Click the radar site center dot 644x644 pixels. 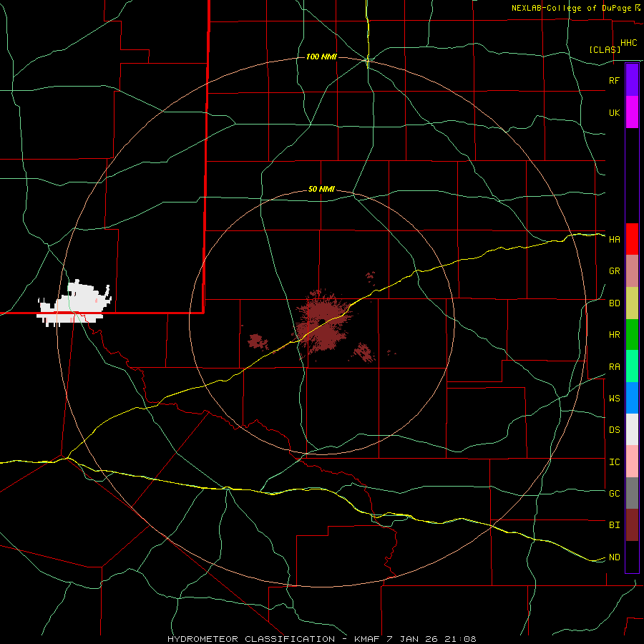tap(322, 321)
